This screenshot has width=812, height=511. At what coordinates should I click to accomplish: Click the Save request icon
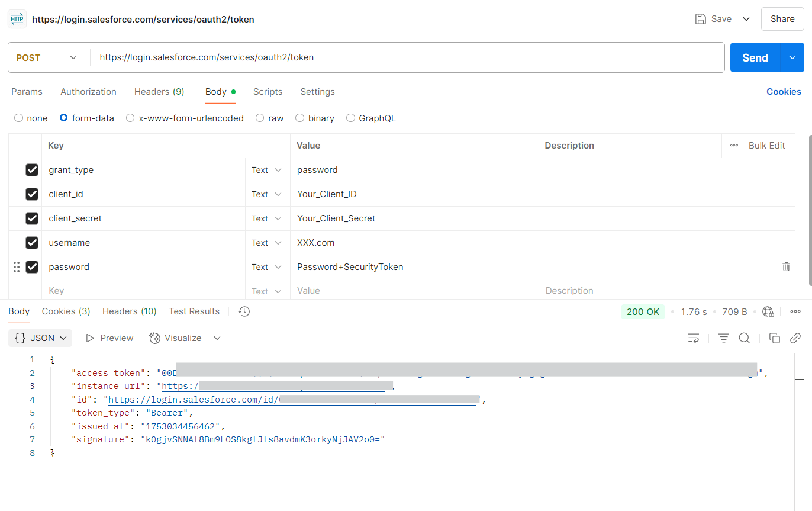pyautogui.click(x=701, y=18)
